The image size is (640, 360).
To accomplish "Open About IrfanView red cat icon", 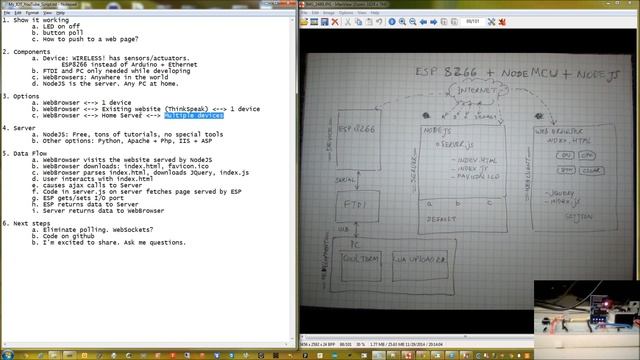I will pos(502,22).
